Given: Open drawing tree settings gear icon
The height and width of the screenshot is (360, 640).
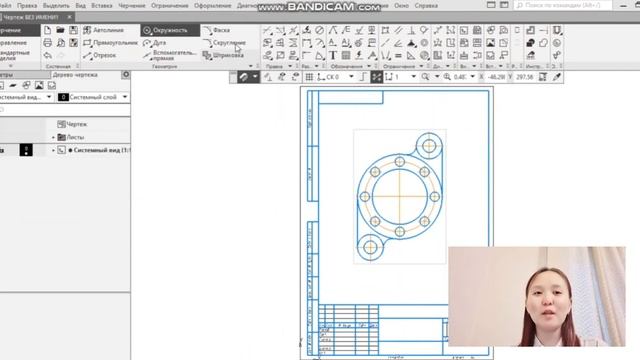Looking at the screenshot, I should coord(126,75).
